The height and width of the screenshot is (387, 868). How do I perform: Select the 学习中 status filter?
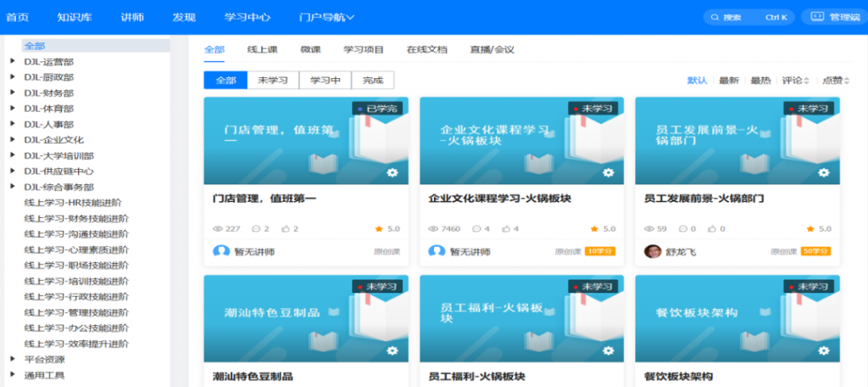(325, 81)
